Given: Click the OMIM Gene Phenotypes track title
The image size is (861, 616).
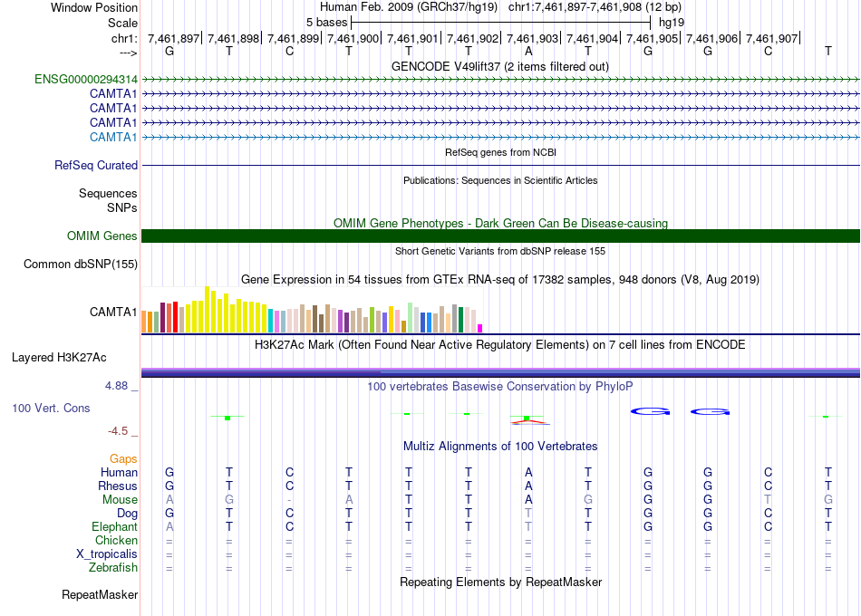Looking at the screenshot, I should (x=501, y=223).
